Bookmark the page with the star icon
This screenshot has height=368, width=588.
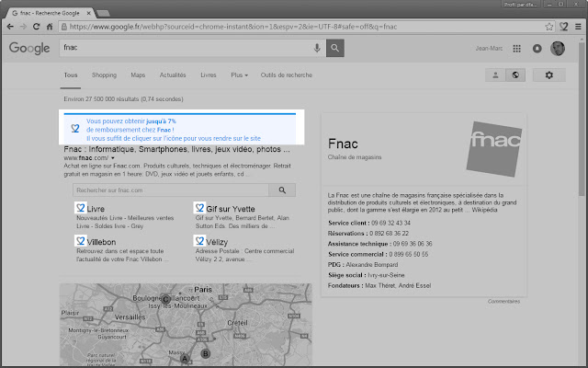(549, 27)
